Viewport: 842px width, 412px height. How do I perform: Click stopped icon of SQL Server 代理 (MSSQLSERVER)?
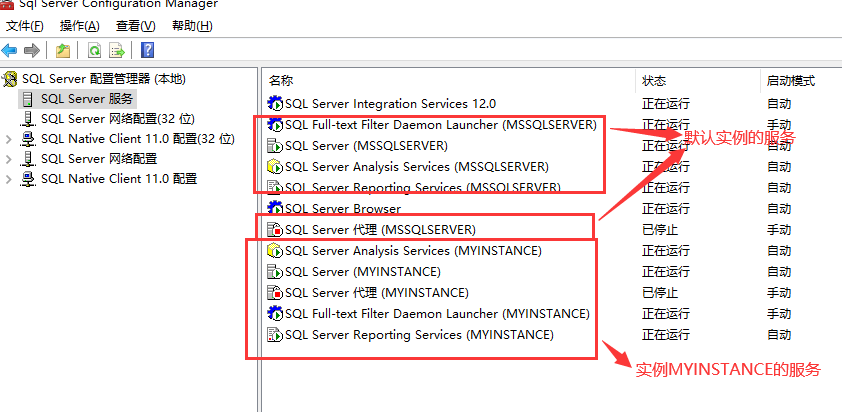[275, 229]
